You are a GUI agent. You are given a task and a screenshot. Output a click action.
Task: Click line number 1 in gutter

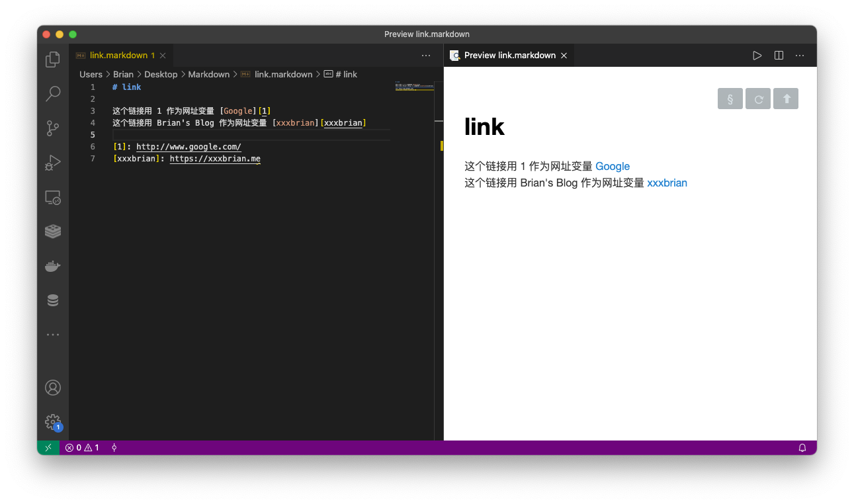(93, 87)
